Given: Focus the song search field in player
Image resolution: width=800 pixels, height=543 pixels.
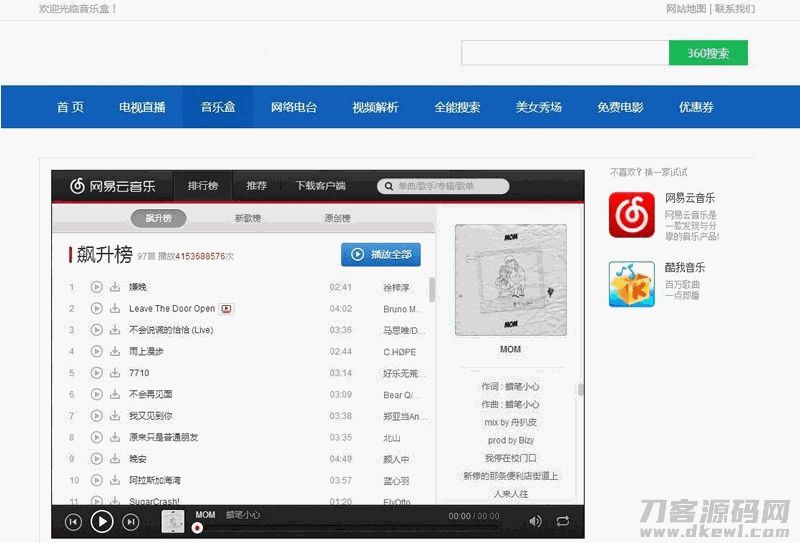Looking at the screenshot, I should [445, 186].
